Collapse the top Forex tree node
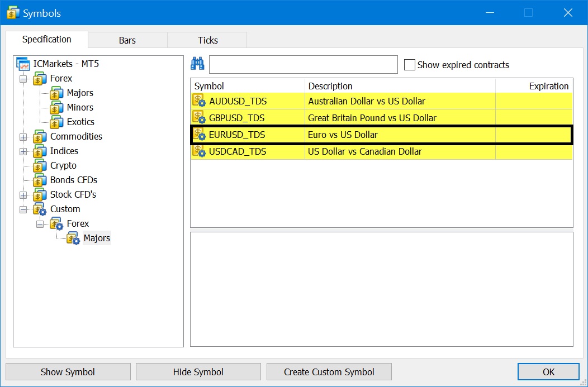 coord(23,79)
